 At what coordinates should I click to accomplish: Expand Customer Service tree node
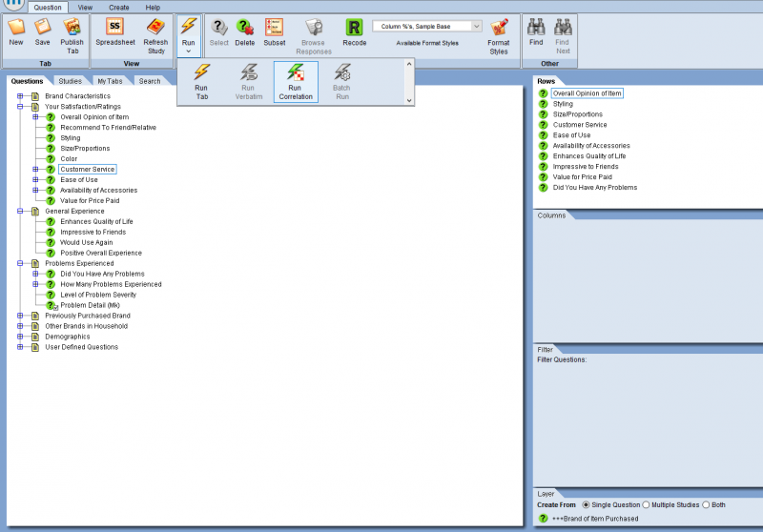click(35, 169)
